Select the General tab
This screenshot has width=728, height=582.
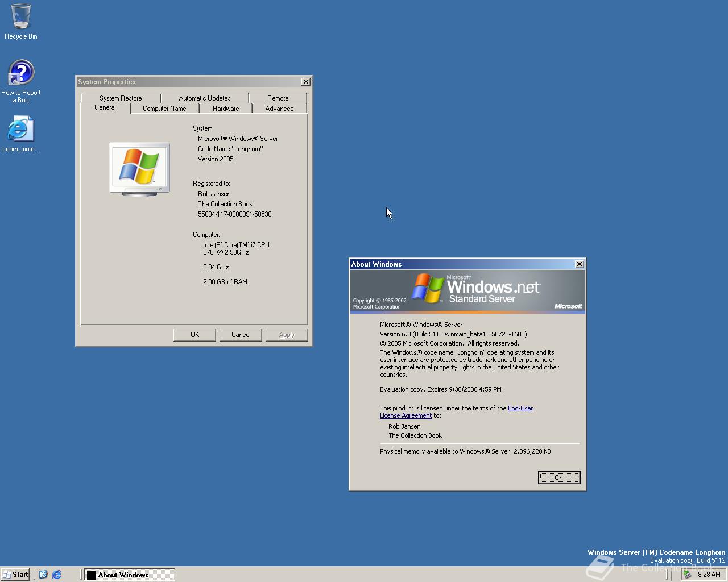tap(105, 107)
